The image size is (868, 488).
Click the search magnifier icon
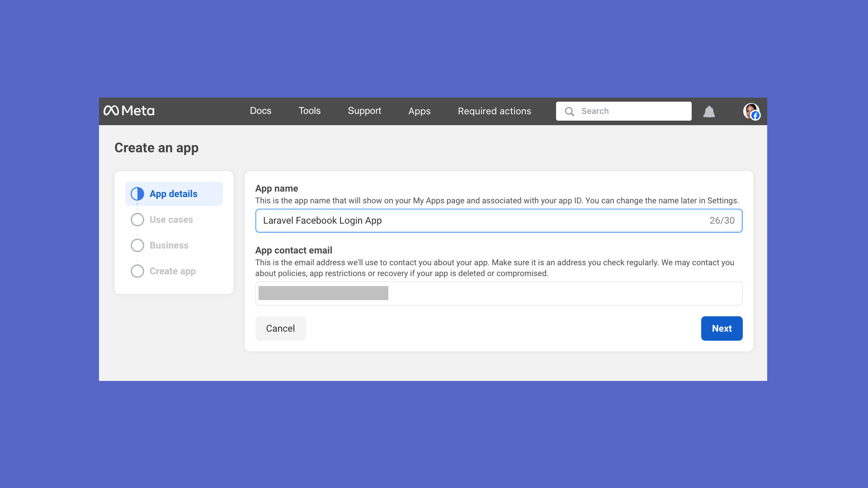point(570,111)
